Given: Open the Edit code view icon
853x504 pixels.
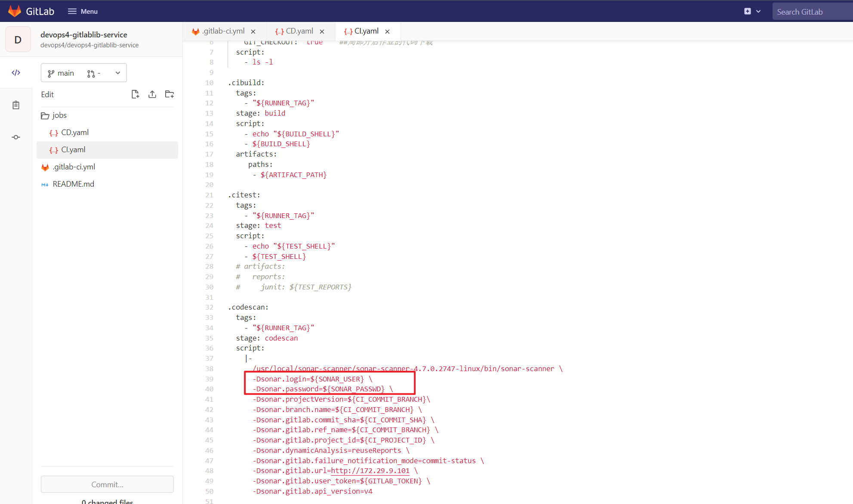Looking at the screenshot, I should point(16,73).
